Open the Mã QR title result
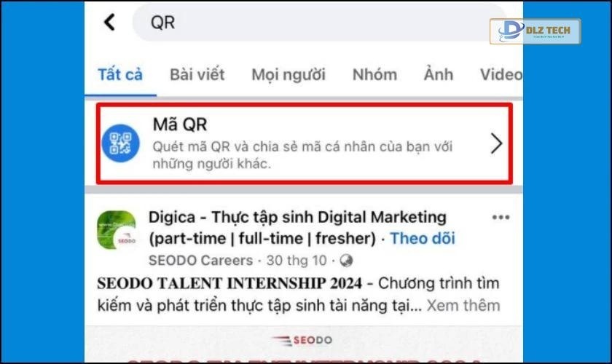 (180, 124)
